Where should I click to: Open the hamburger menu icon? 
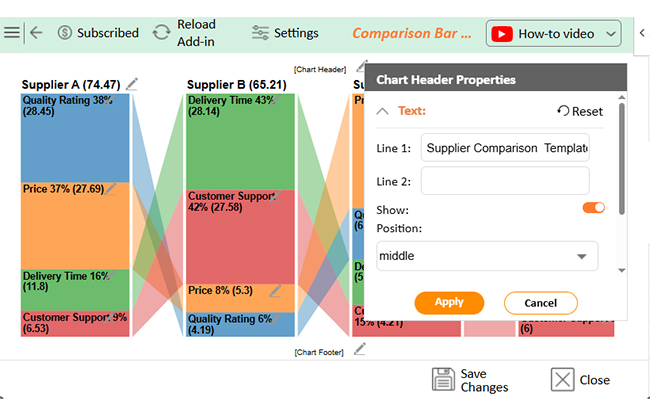(x=12, y=32)
